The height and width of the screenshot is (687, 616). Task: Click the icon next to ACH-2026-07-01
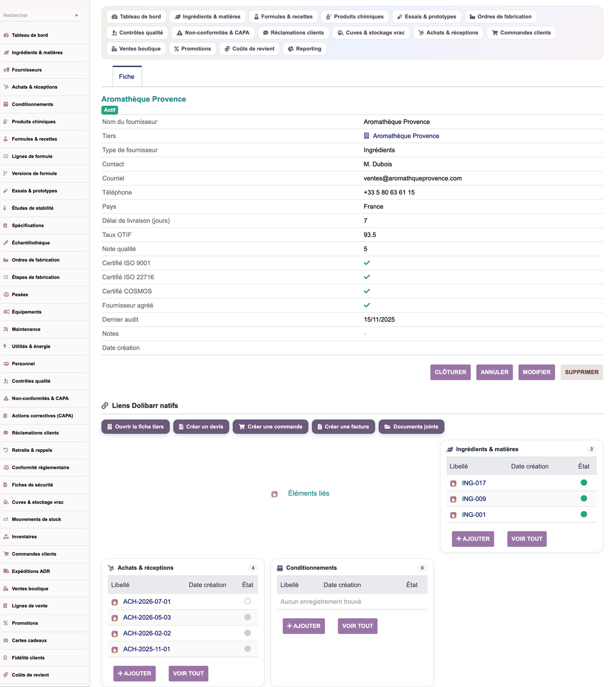point(114,602)
